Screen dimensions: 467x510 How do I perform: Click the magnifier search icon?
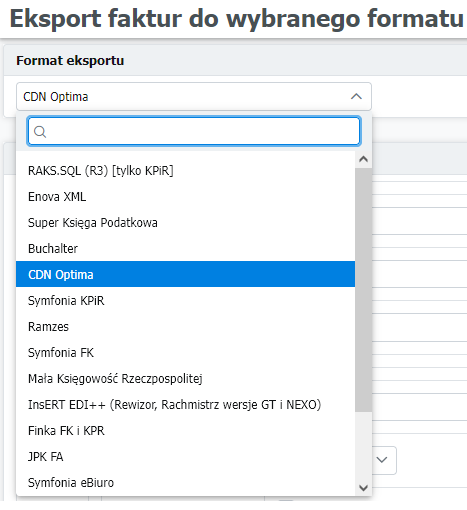pyautogui.click(x=40, y=132)
